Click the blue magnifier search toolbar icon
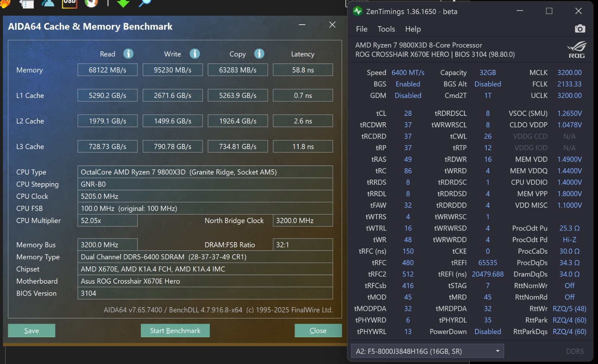 (144, 3)
